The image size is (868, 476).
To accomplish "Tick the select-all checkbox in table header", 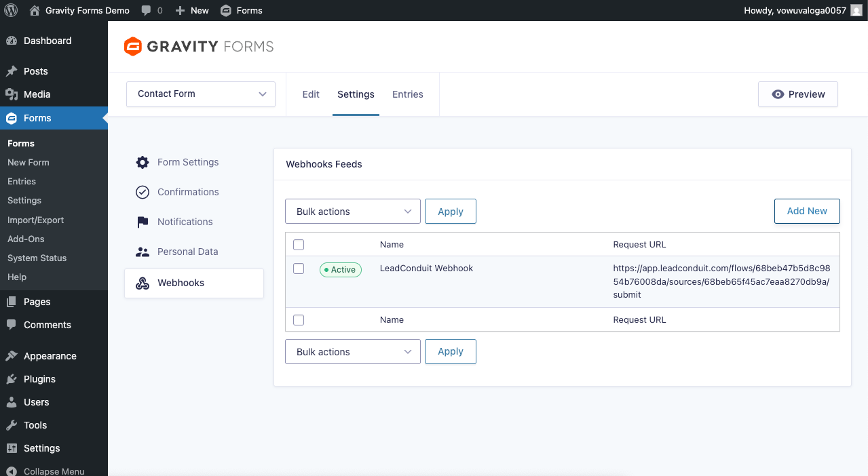I will [x=299, y=245].
